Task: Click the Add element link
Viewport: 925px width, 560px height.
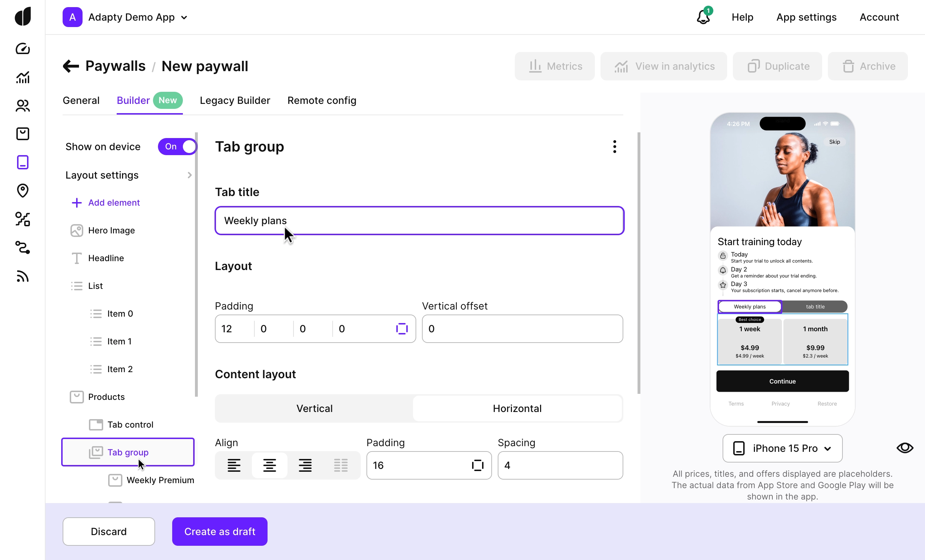Action: (x=114, y=203)
